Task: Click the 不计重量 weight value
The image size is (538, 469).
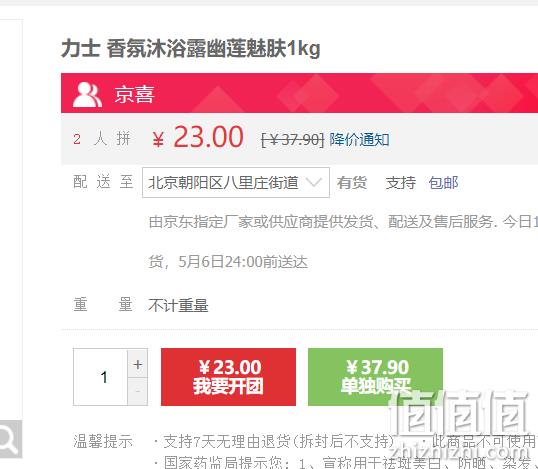Action: click(x=178, y=305)
